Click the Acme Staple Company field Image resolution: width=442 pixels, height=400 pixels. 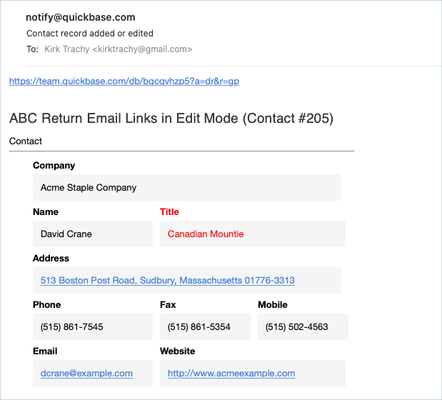(x=187, y=187)
